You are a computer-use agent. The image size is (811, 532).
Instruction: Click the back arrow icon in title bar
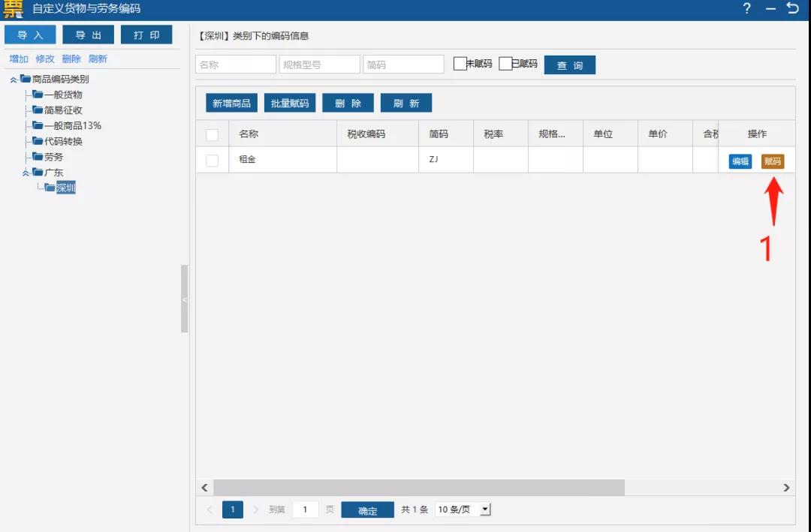click(792, 8)
